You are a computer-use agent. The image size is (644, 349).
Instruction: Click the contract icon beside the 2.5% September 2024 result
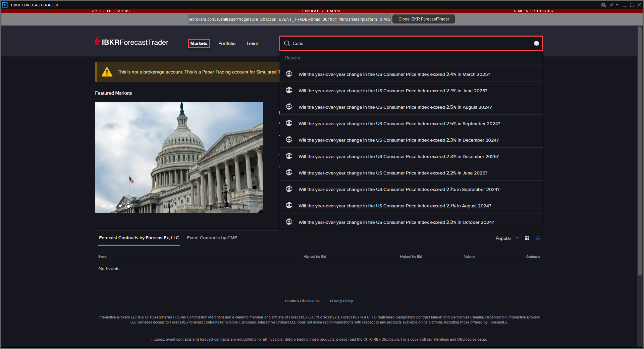(289, 123)
